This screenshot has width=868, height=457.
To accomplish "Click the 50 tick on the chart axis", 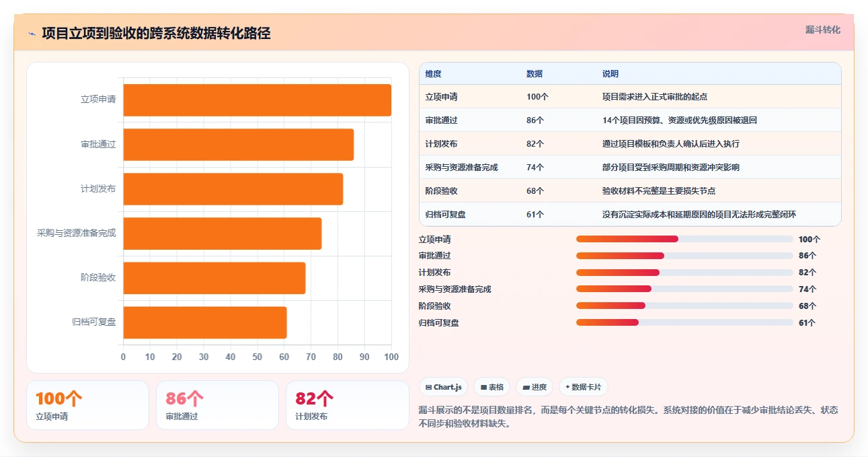I will point(258,357).
